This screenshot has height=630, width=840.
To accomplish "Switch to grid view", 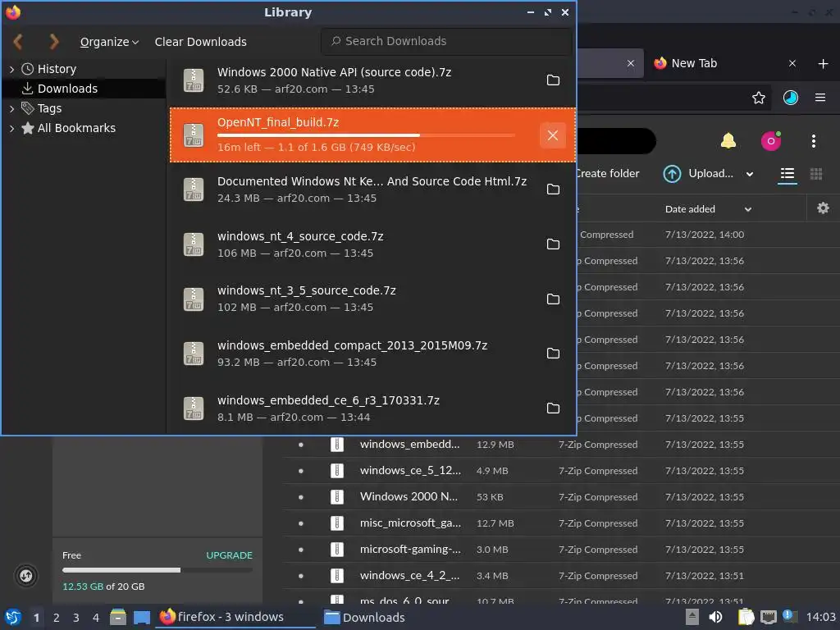I will coord(816,174).
